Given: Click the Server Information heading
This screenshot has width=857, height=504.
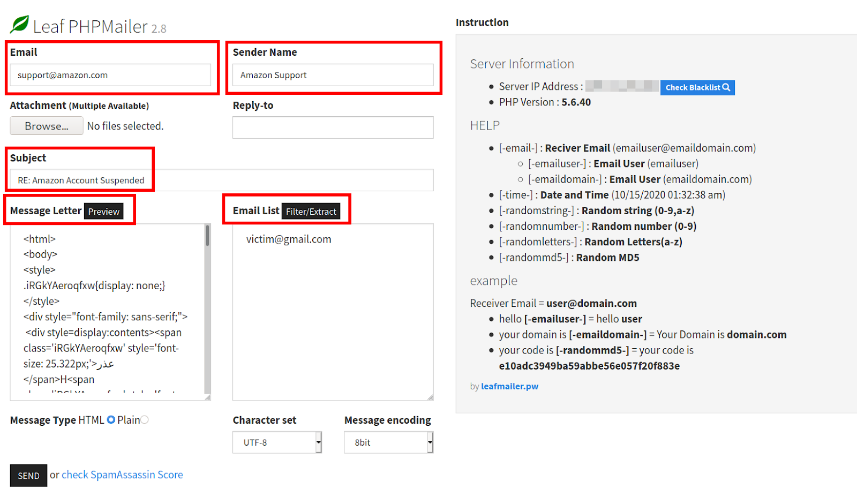Looking at the screenshot, I should 522,64.
